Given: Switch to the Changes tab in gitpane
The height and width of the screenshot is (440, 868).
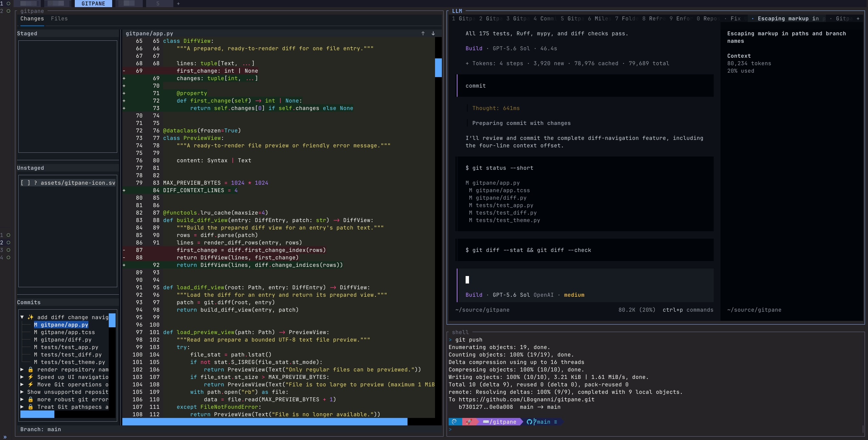Looking at the screenshot, I should [32, 18].
